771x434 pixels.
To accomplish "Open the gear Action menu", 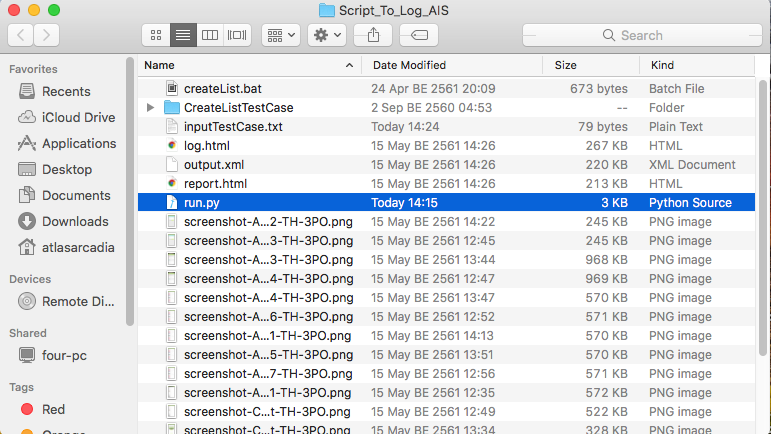I will pyautogui.click(x=327, y=35).
